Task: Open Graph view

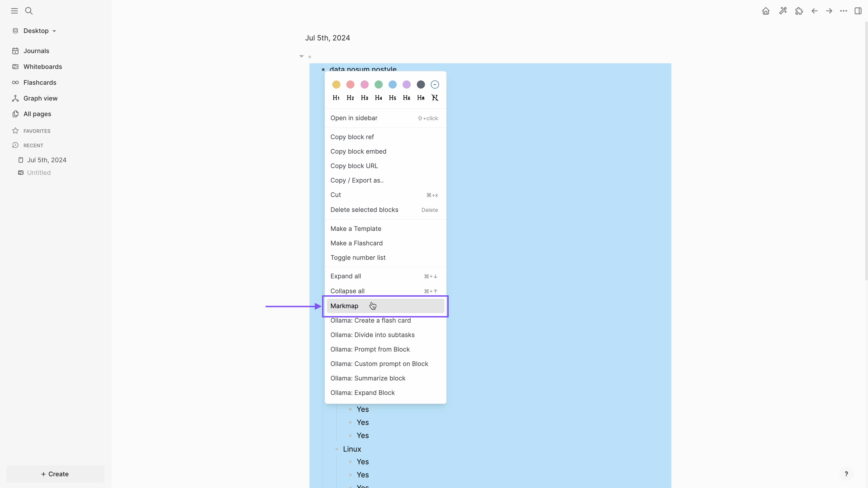Action: click(40, 98)
